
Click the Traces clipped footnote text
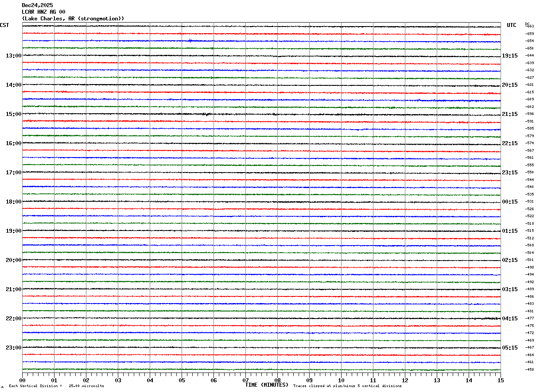[x=347, y=386]
